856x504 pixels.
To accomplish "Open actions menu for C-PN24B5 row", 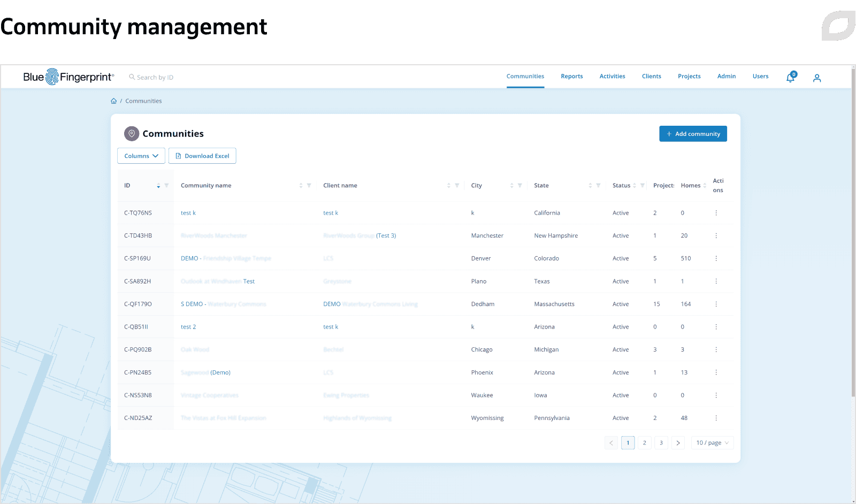I will tap(716, 372).
